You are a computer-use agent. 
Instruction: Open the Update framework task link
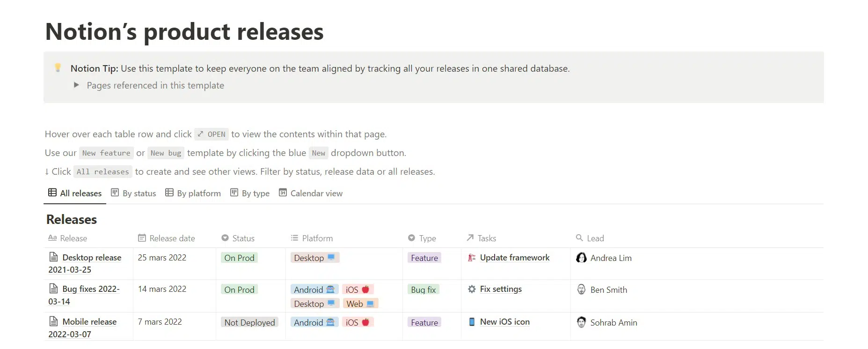(515, 258)
